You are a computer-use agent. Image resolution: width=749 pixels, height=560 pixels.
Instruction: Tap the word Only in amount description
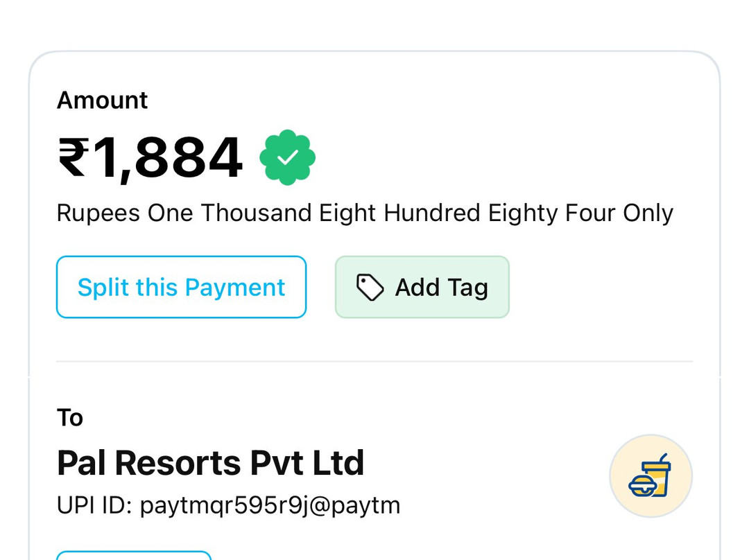click(x=648, y=213)
